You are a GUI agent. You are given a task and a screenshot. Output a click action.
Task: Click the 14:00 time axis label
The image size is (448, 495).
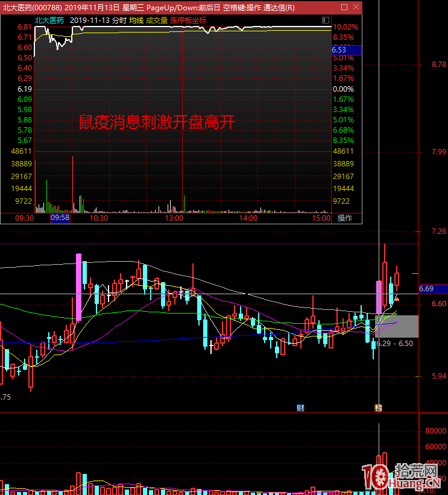pyautogui.click(x=248, y=218)
